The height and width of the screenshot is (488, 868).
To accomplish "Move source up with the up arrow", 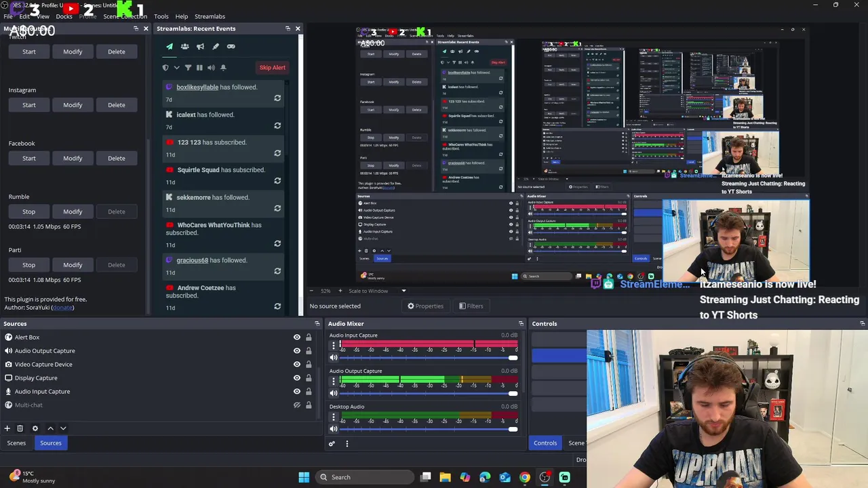I will tap(50, 428).
